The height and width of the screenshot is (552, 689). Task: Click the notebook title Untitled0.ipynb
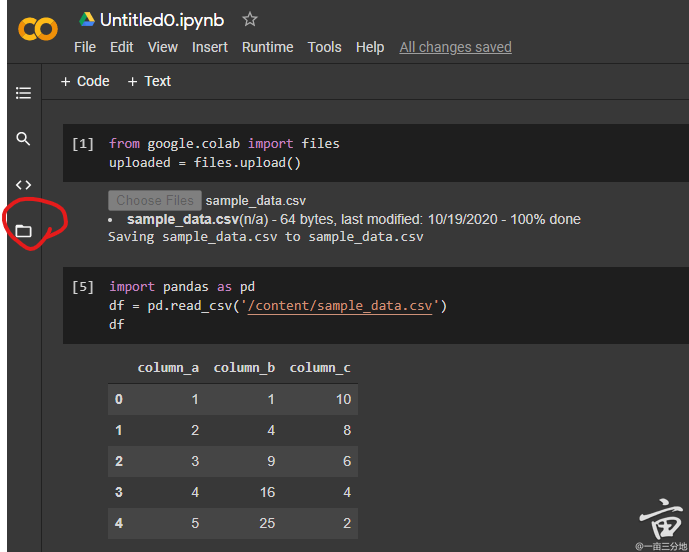pos(162,20)
